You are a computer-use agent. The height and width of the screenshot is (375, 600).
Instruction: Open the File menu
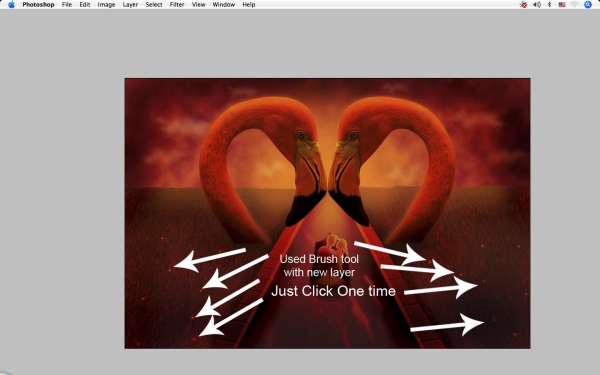(x=67, y=5)
